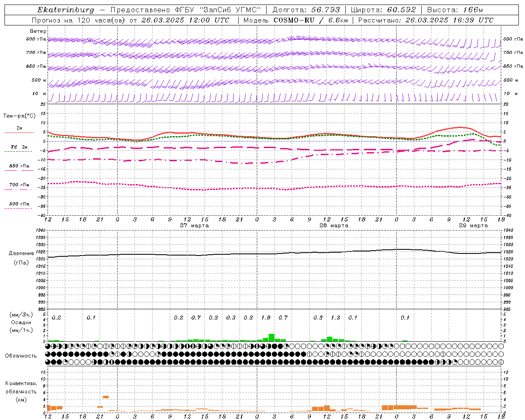525x420 pixels.
Task: Click the "850 гПа" temperature legend entry
Action: pos(19,166)
